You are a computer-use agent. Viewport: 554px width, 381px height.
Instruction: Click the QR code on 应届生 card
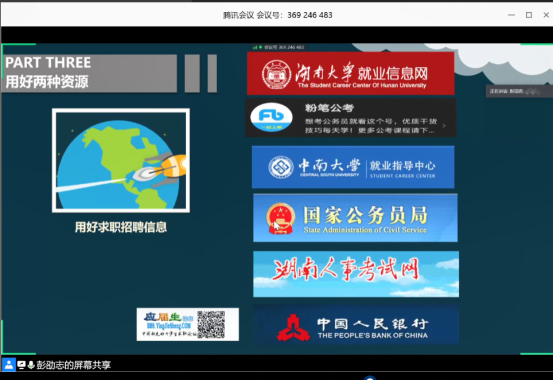[x=211, y=324]
